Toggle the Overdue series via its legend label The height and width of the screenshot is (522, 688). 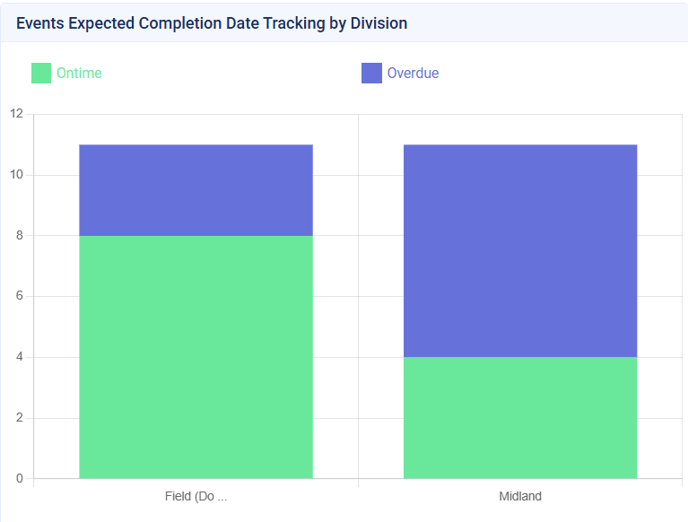pos(413,73)
